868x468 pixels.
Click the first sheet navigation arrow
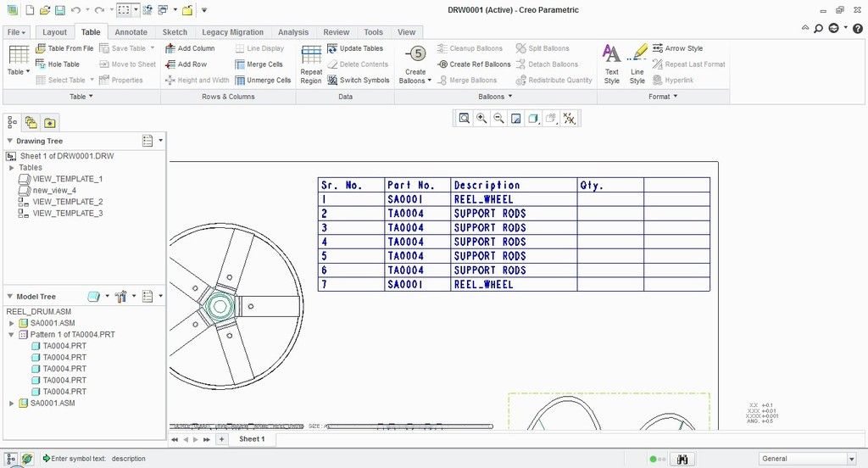(175, 439)
